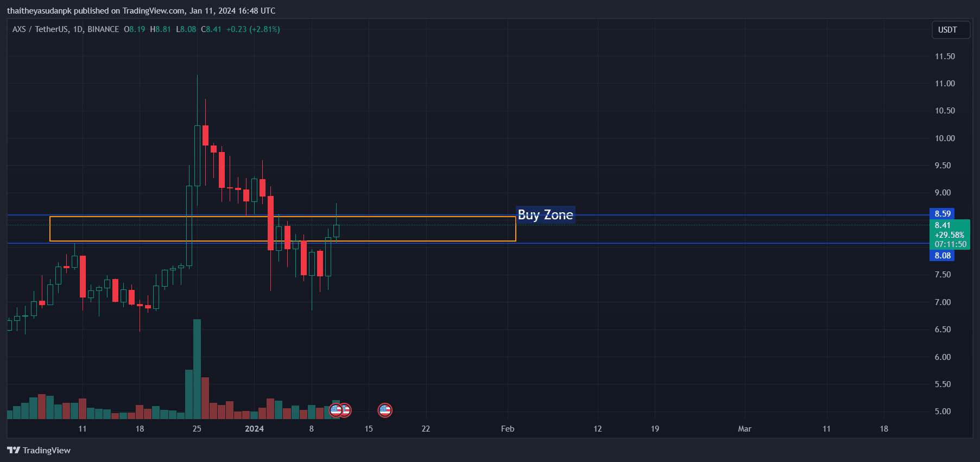Screen dimensions: 980x462
Task: Click the partly hidden second US flag marker
Action: pos(346,410)
